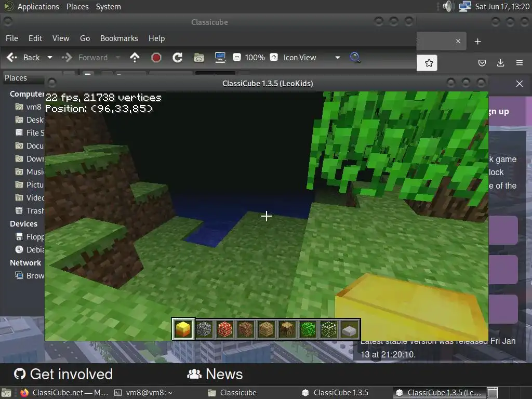
Task: Open the browser downloads arrow icon
Action: click(x=500, y=63)
